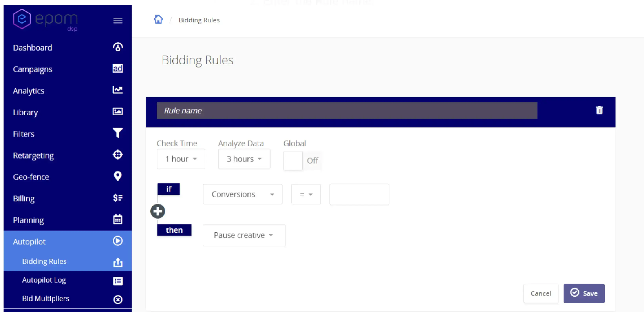The image size is (644, 312).
Task: Select the Campaigns ad icon
Action: click(117, 68)
